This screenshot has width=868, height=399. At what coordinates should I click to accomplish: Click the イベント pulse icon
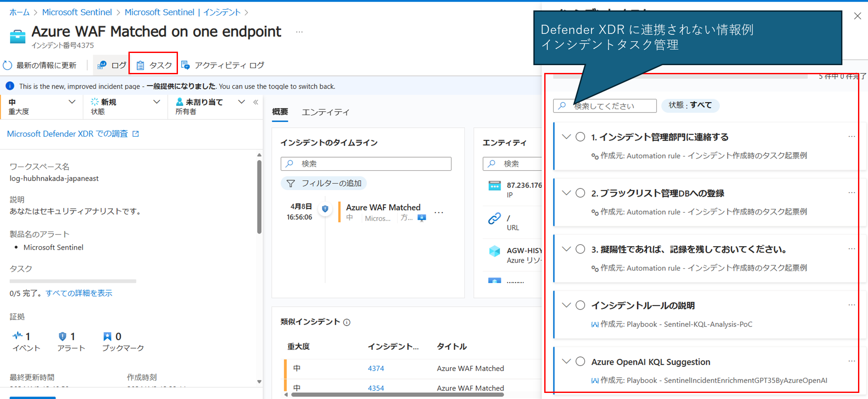click(17, 336)
